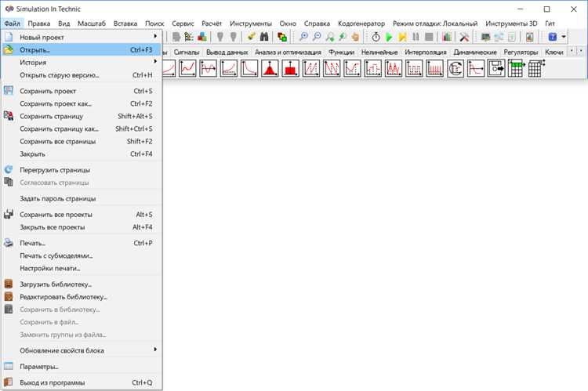Screen dimensions: 588x391
Task: Choose Выход из программы
Action: (x=82, y=382)
